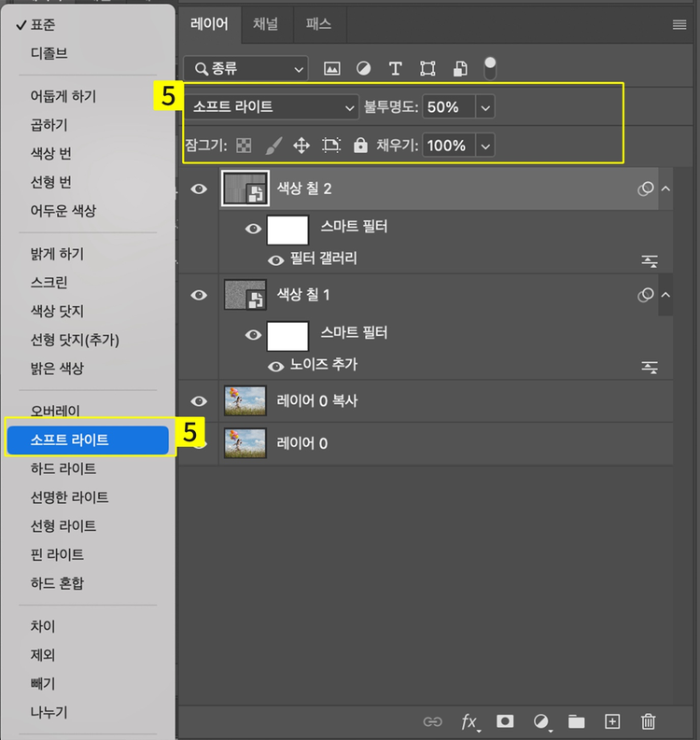
Task: Open blending options for 노이즈 추가
Action: pos(650,367)
